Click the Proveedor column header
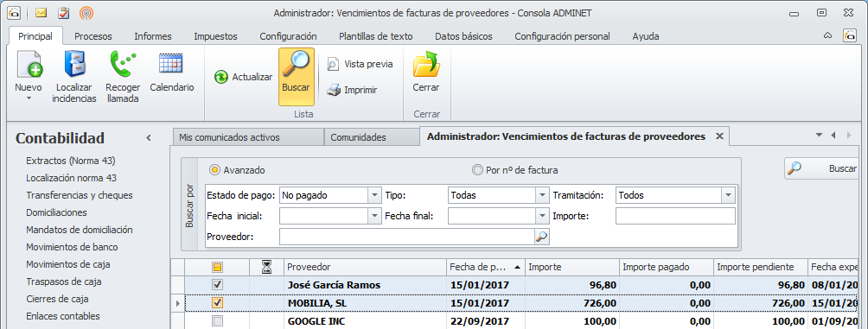868x329 pixels. point(365,267)
